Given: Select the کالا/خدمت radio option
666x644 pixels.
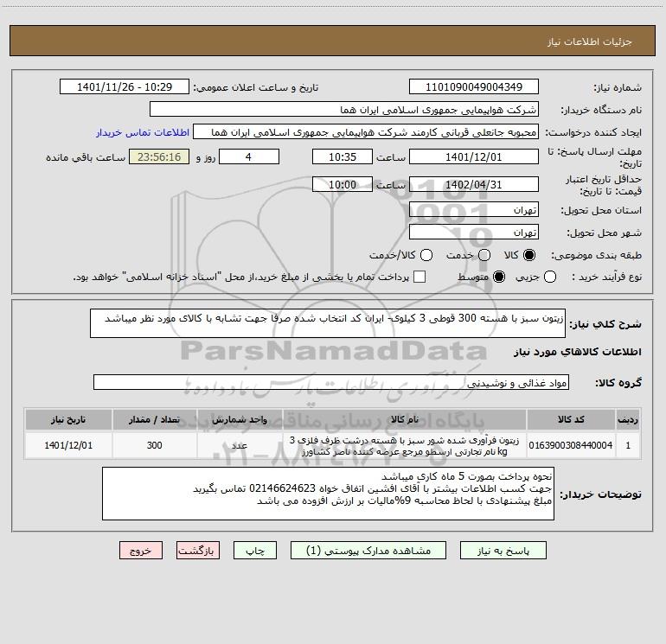Looking at the screenshot, I should [426, 255].
